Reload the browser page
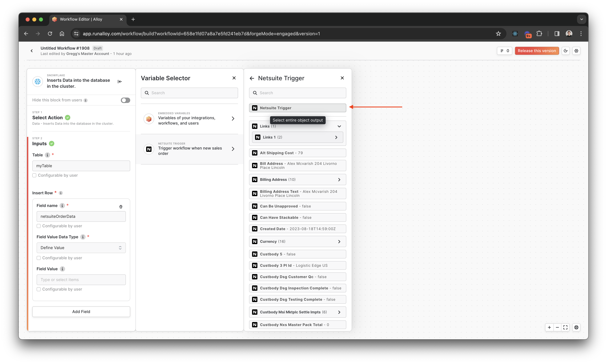Screen dimensions: 607x364 (50, 34)
